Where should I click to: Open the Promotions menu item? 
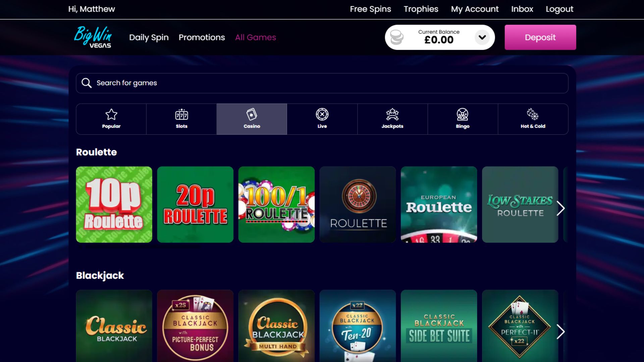coord(202,37)
